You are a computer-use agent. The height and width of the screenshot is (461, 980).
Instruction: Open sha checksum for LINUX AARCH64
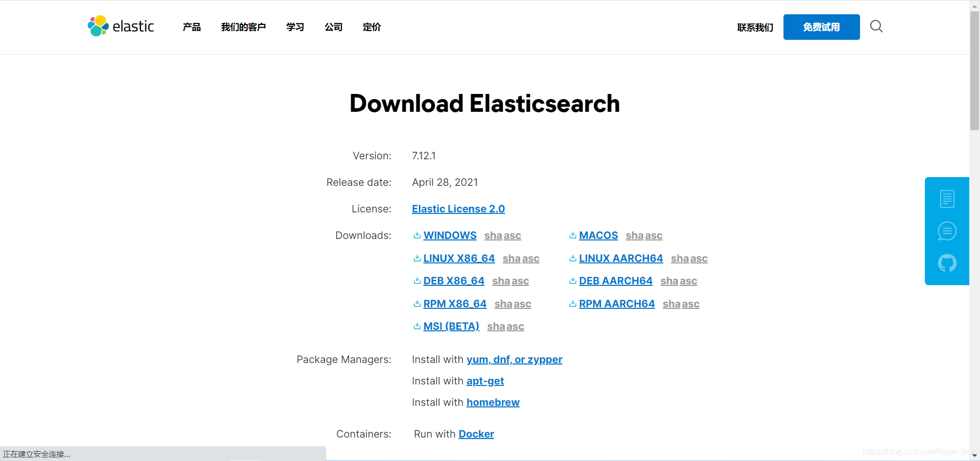coord(680,258)
